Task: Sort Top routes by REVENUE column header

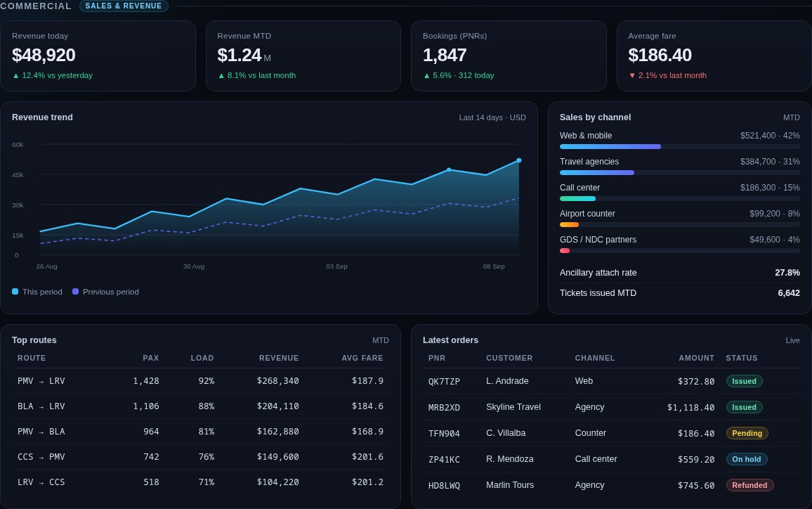Action: [x=279, y=358]
